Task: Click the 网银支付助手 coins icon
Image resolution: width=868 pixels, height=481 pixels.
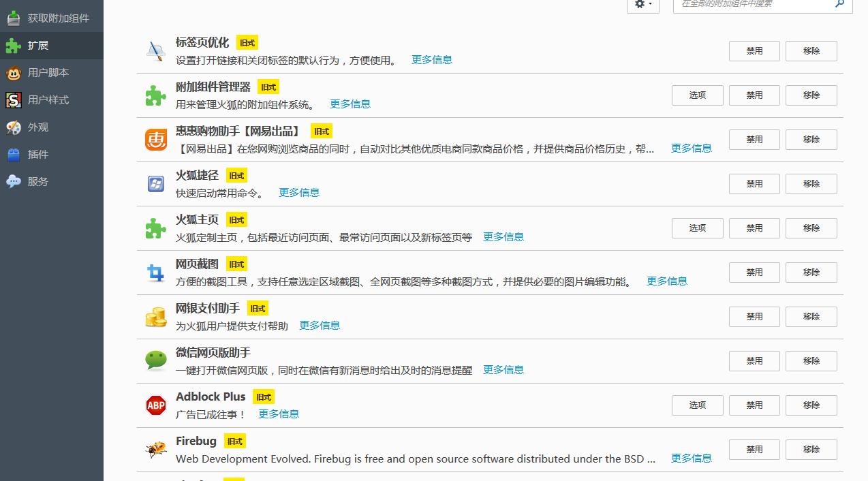Action: point(155,315)
